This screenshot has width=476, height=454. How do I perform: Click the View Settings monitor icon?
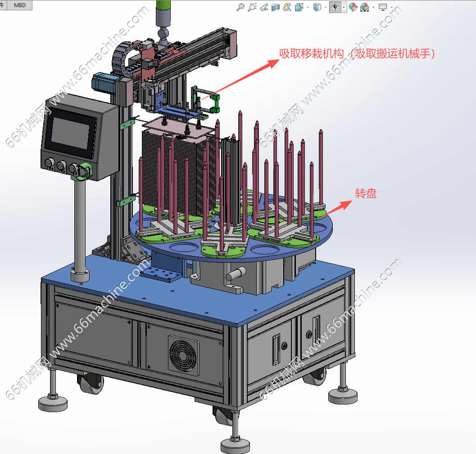coord(383,7)
